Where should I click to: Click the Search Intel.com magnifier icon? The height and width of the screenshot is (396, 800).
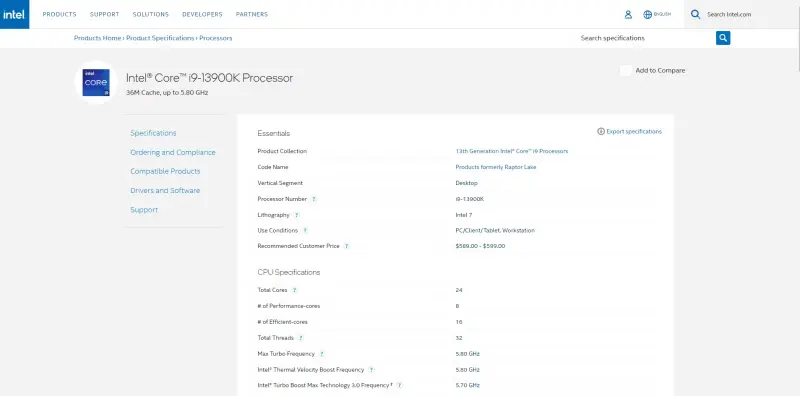point(695,14)
